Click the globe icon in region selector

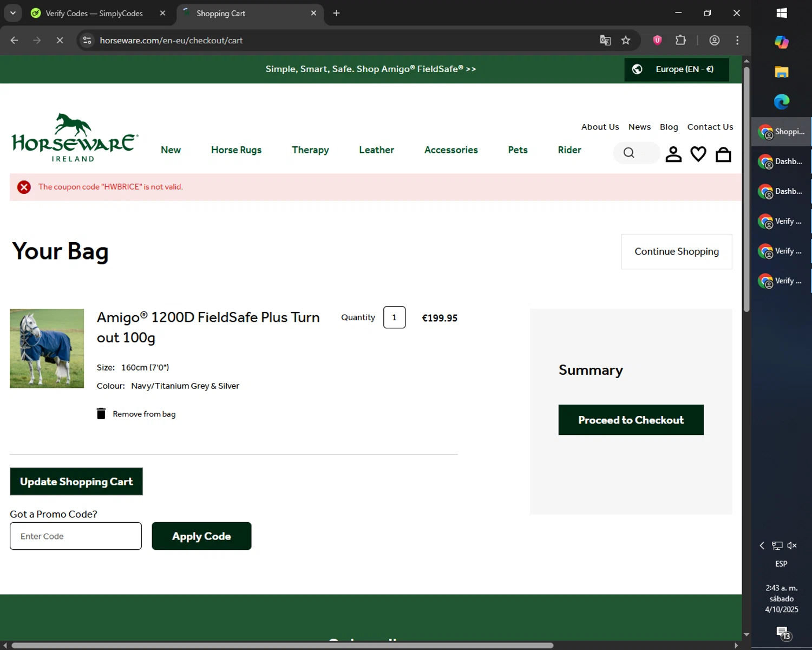pyautogui.click(x=637, y=69)
